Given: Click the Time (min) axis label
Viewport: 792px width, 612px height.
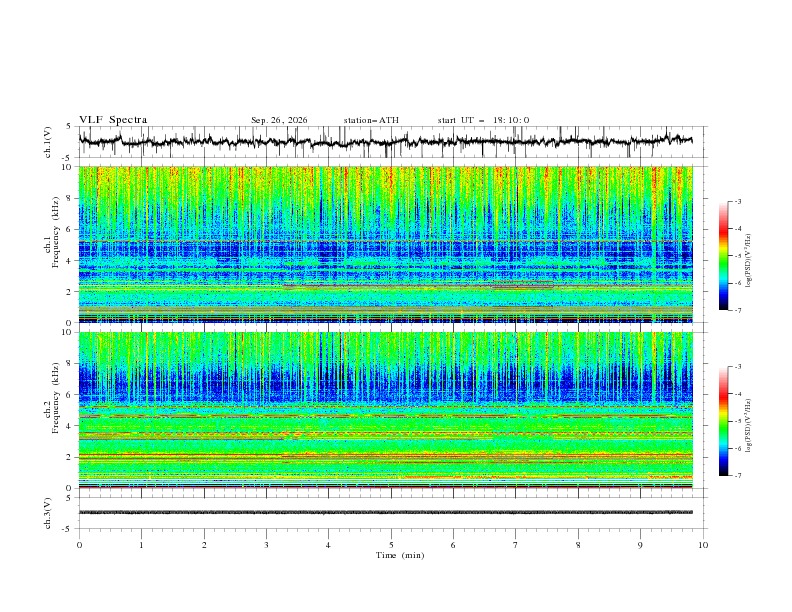Looking at the screenshot, I should click(400, 555).
